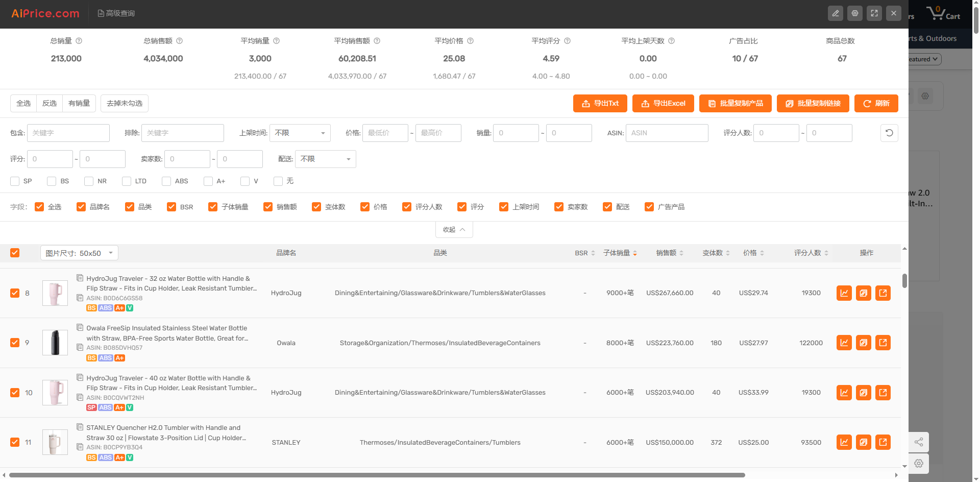Select the 有销量 button
Viewport: 980px width, 482px height.
[x=79, y=103]
